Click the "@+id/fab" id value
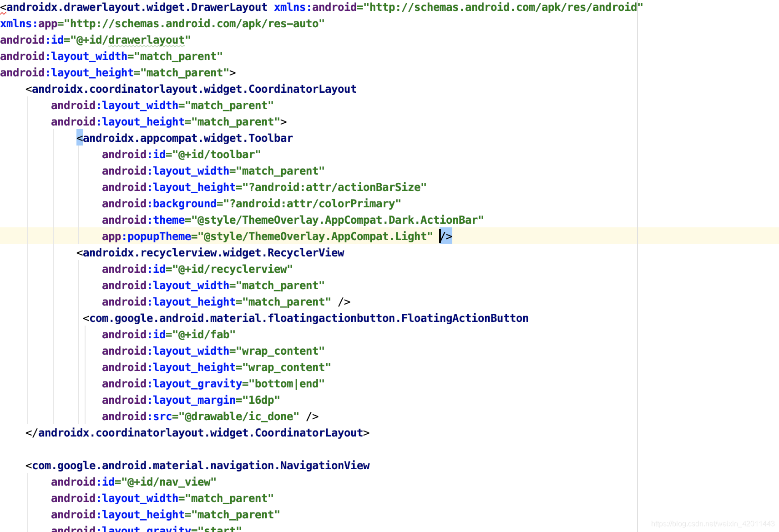Image resolution: width=779 pixels, height=532 pixels. (204, 335)
